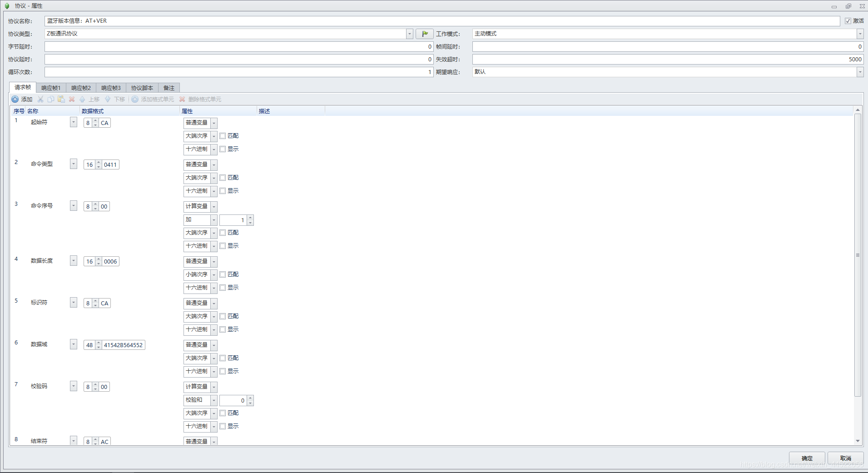The image size is (868, 473).
Task: Switch to the 备注 tab
Action: click(169, 88)
